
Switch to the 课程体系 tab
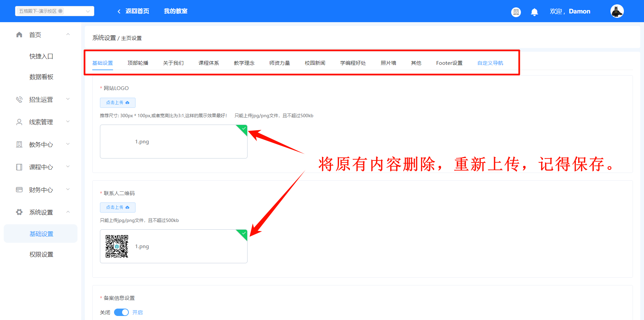point(209,63)
